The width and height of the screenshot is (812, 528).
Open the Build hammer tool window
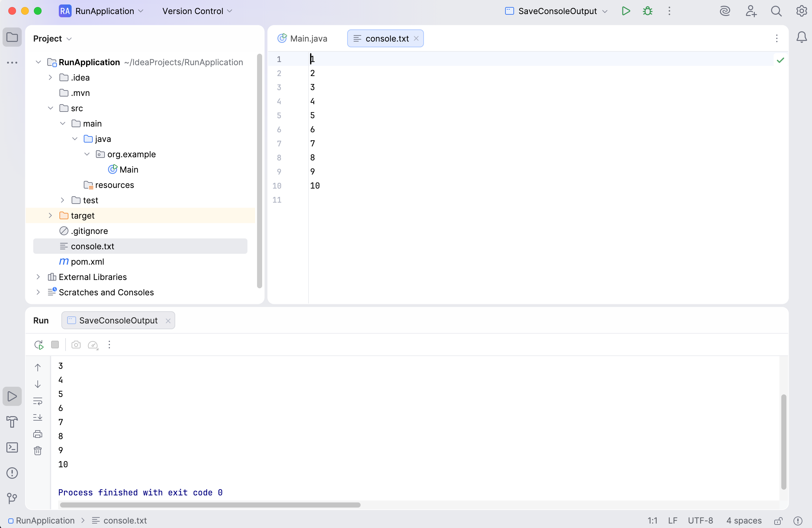click(12, 422)
